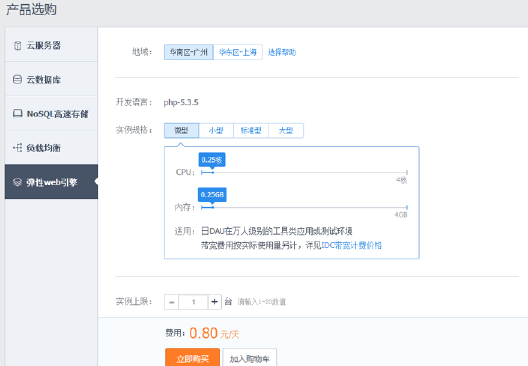Select the 弹性web引擎 menu item

tap(51, 182)
